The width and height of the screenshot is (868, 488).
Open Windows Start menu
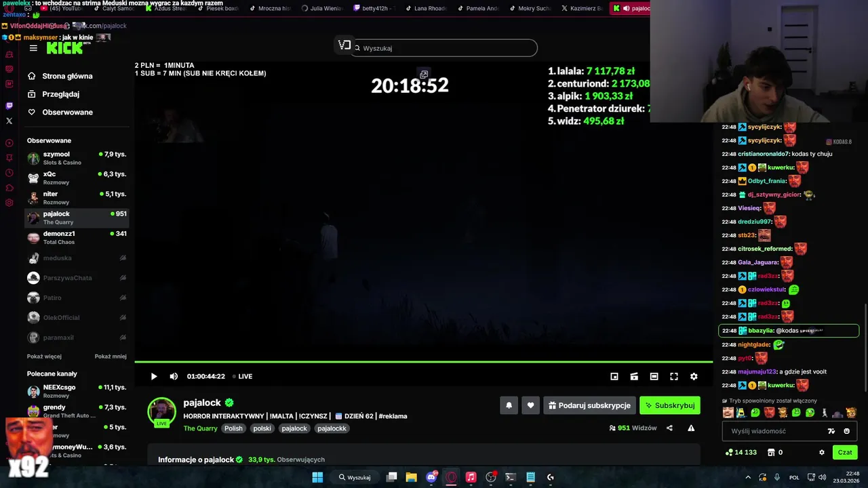(x=317, y=477)
